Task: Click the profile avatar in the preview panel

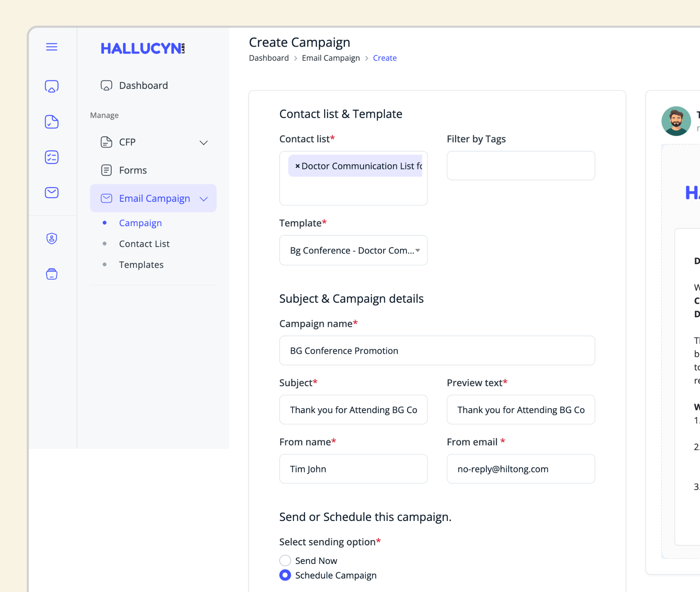Action: (x=676, y=121)
